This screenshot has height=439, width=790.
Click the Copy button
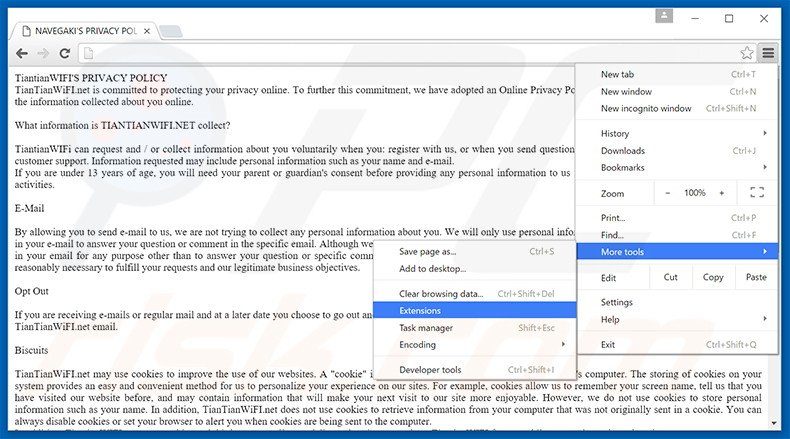[x=712, y=277]
